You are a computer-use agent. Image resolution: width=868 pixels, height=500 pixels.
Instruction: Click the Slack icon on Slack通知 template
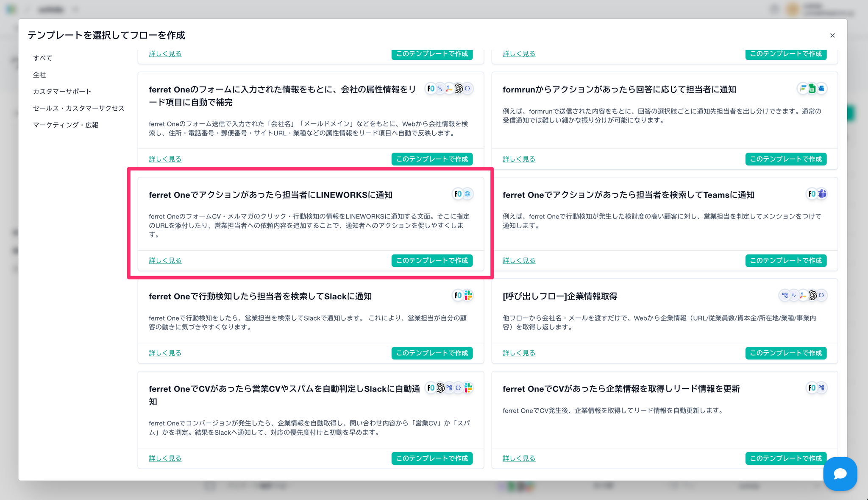point(468,296)
